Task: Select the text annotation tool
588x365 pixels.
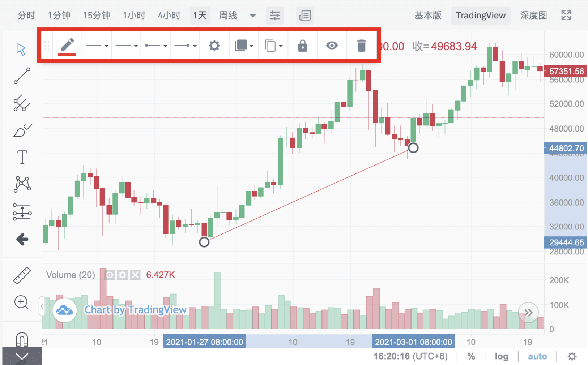Action: tap(22, 157)
